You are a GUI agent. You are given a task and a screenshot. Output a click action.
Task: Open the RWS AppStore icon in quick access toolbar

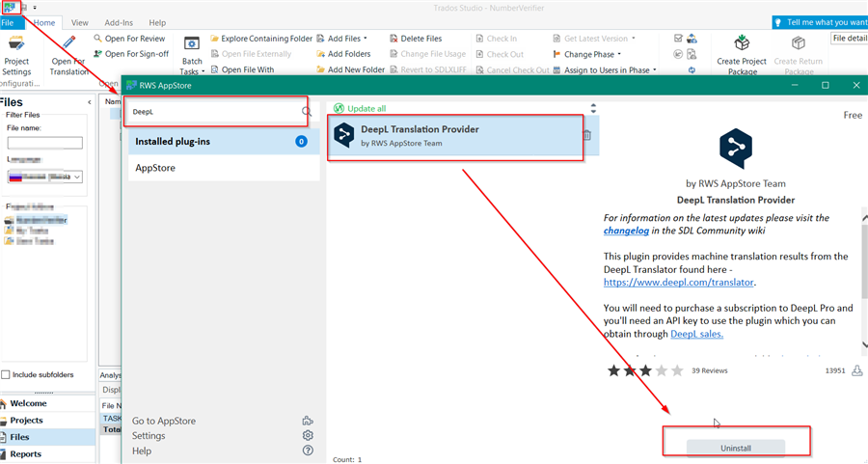pos(10,7)
